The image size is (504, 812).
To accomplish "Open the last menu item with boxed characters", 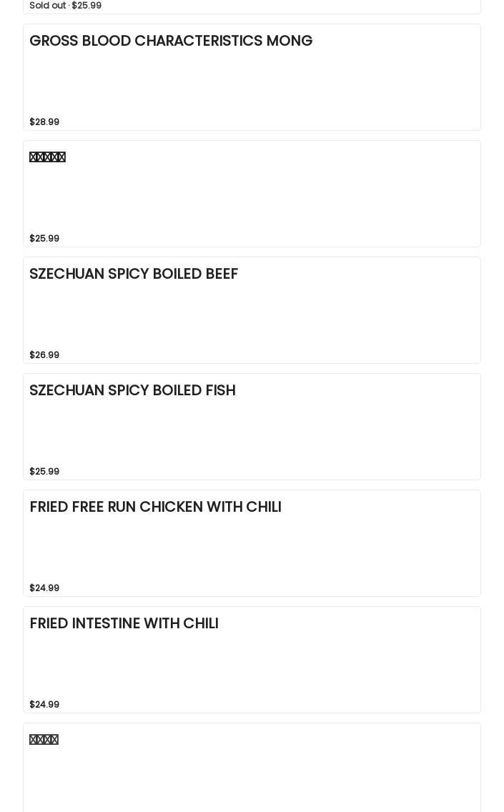I will tap(44, 740).
